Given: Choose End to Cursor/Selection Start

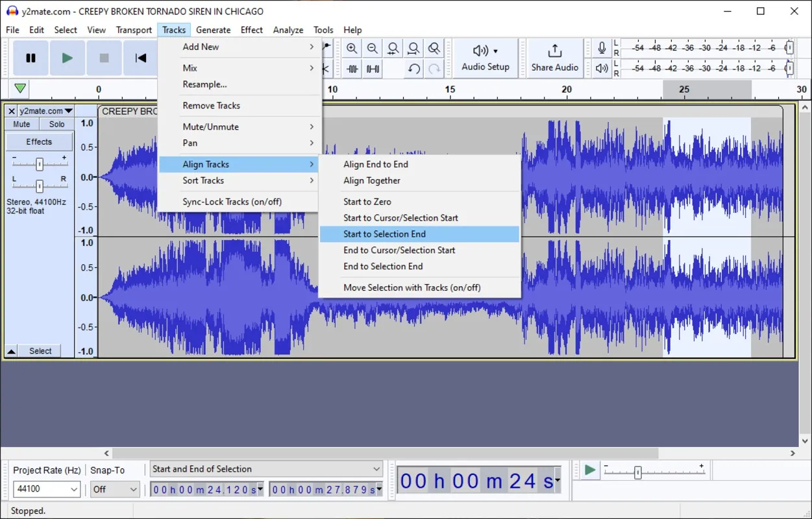Looking at the screenshot, I should [x=419, y=250].
